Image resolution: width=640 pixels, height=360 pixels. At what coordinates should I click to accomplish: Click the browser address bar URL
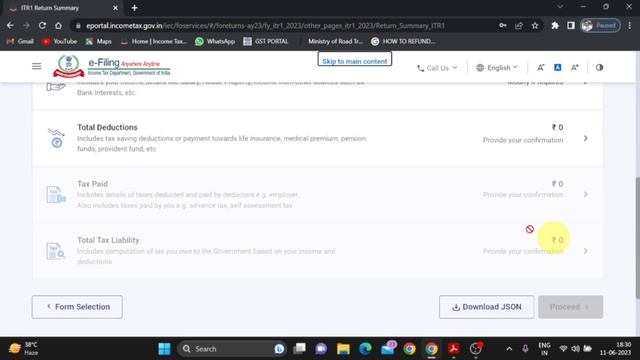click(x=265, y=26)
